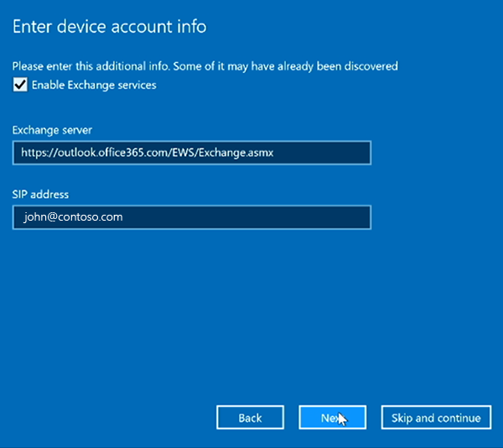Go back with the Back button
The width and height of the screenshot is (503, 448).
[250, 418]
